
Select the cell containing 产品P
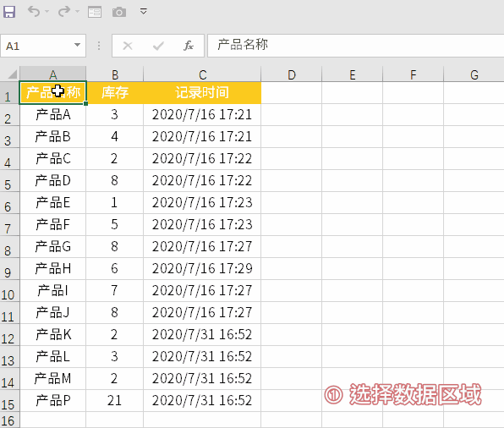click(53, 401)
